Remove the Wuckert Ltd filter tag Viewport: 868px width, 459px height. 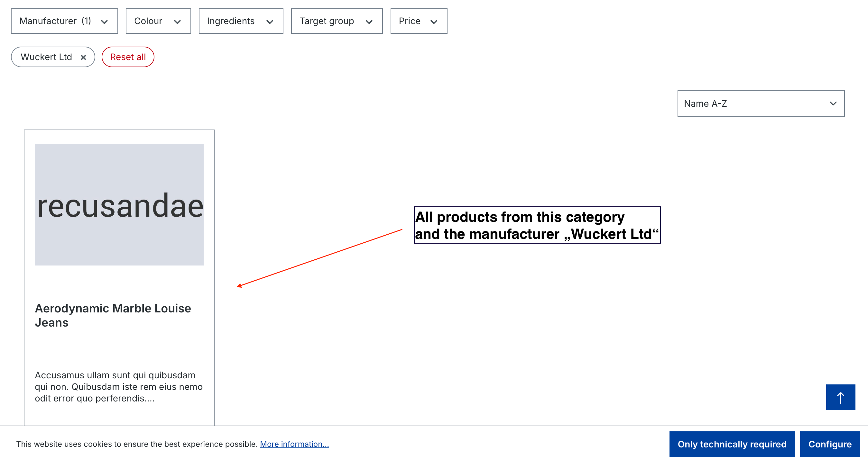tap(84, 57)
